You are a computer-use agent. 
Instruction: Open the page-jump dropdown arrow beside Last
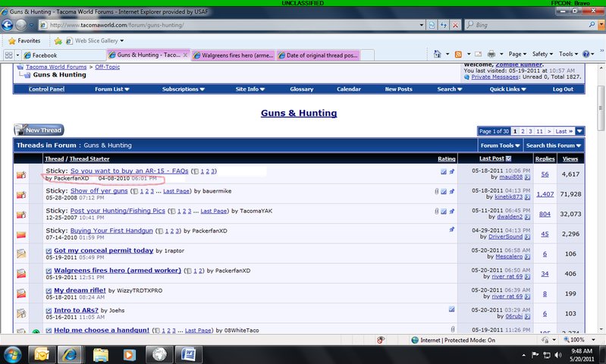[x=579, y=131]
